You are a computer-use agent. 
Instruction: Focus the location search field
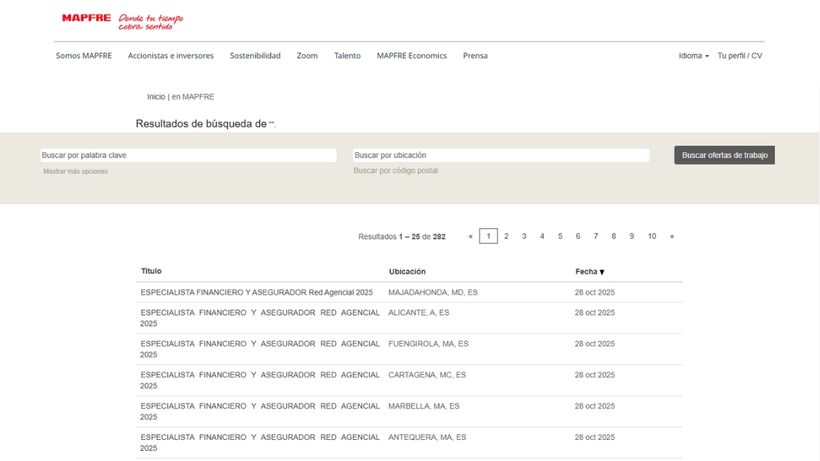click(501, 156)
